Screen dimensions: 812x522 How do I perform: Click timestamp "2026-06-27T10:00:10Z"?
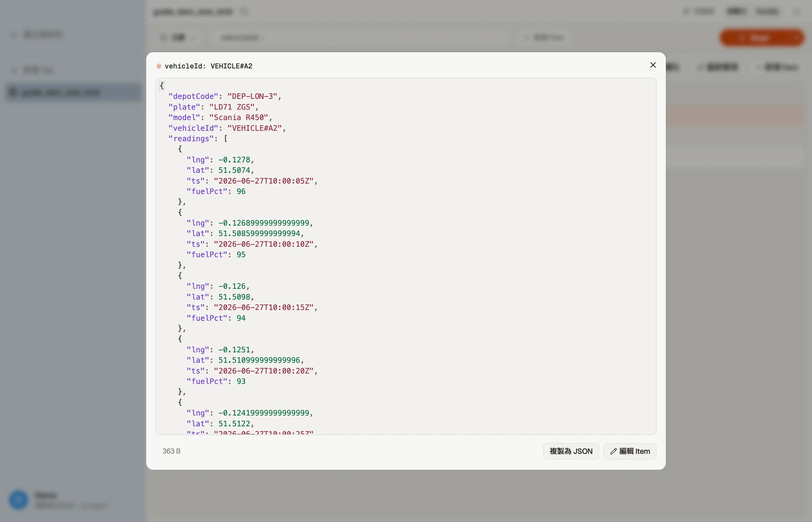point(264,244)
